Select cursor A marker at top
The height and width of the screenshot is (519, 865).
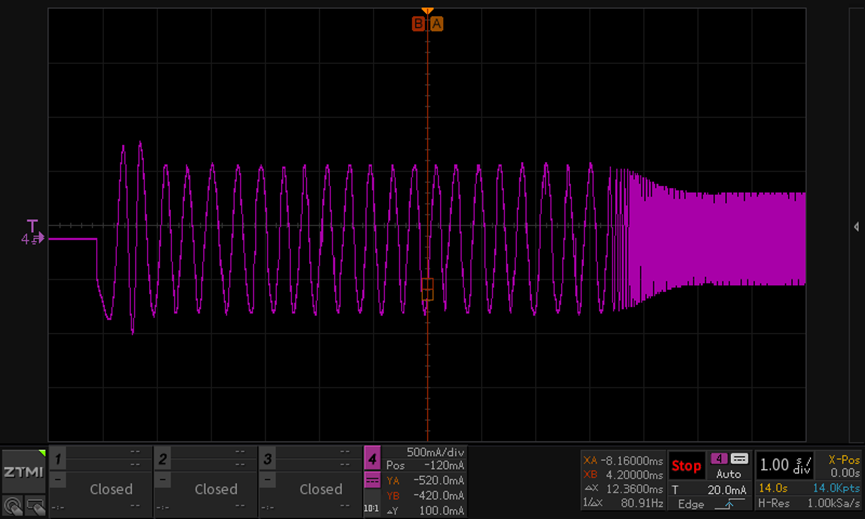[x=436, y=24]
